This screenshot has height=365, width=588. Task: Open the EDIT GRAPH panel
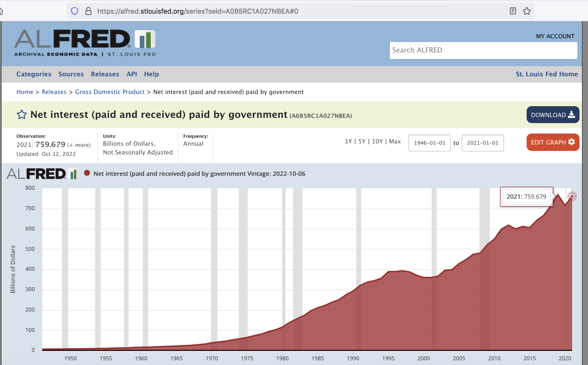coord(552,142)
